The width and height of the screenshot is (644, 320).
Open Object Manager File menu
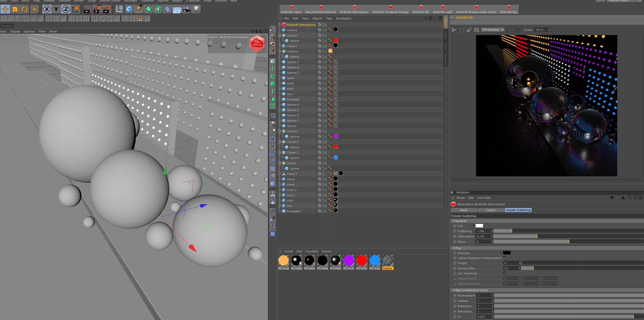pos(286,18)
